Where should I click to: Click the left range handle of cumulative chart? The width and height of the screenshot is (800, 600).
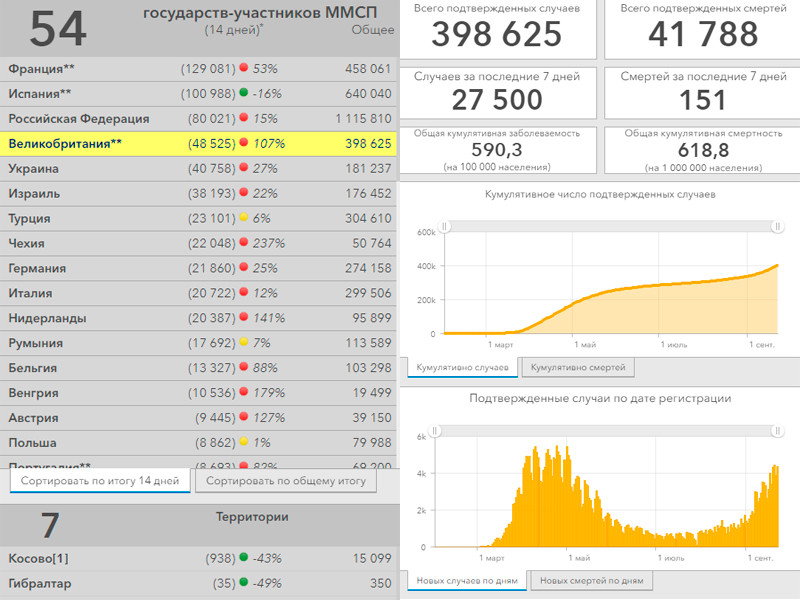[x=446, y=227]
